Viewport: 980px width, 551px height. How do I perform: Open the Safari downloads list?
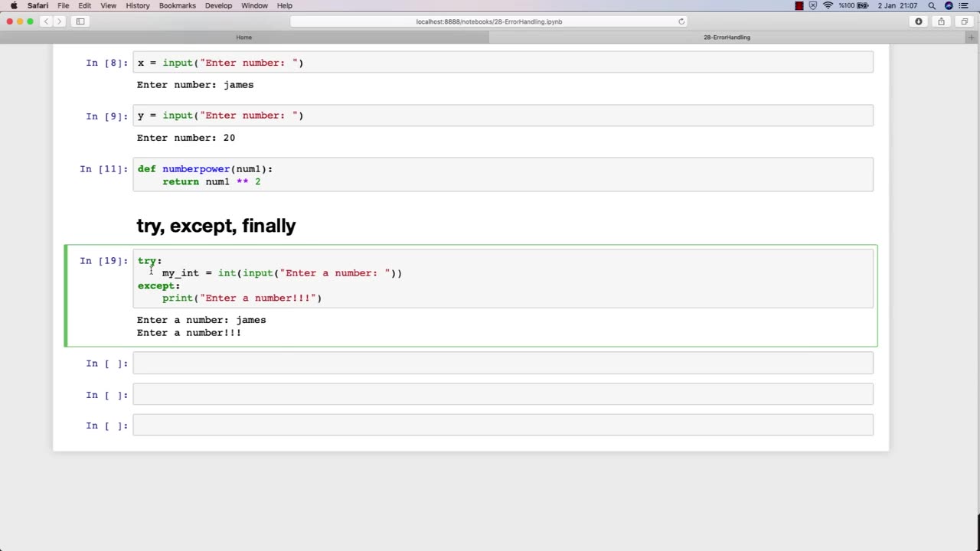click(919, 21)
